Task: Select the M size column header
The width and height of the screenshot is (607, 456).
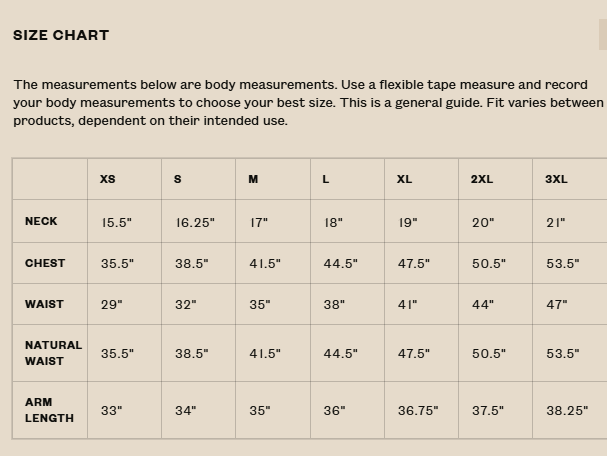Action: coord(253,179)
